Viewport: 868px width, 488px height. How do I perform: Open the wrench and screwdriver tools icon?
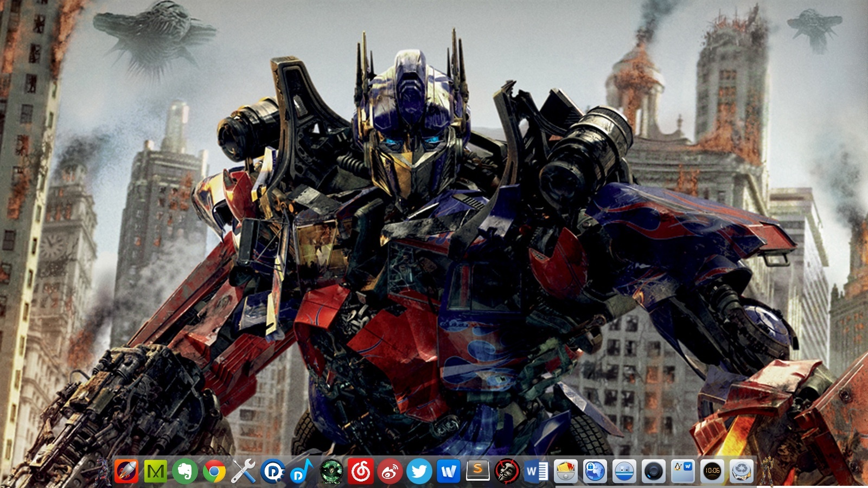click(244, 471)
